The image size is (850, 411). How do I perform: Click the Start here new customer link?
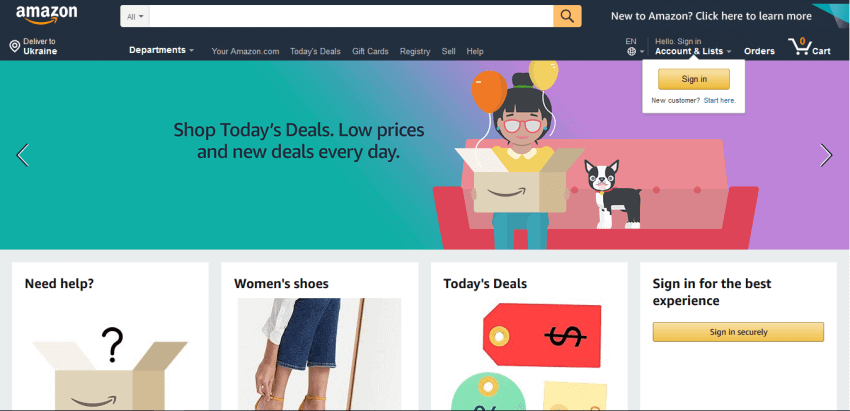[719, 100]
